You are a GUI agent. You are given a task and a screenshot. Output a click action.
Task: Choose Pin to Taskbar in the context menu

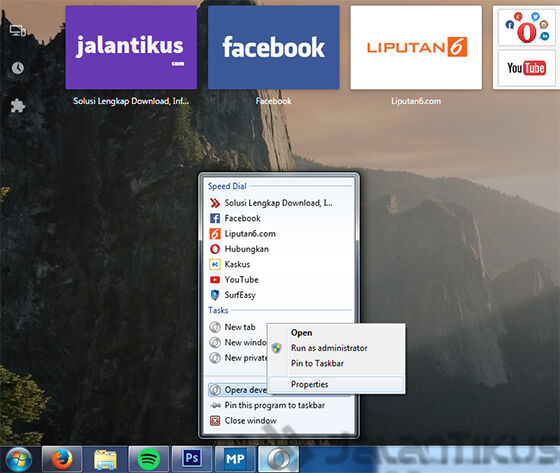click(336, 363)
